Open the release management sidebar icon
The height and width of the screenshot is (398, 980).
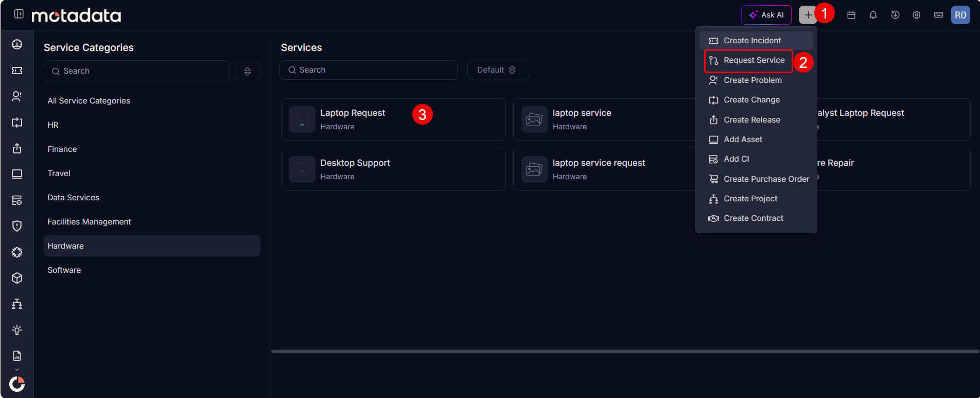17,148
